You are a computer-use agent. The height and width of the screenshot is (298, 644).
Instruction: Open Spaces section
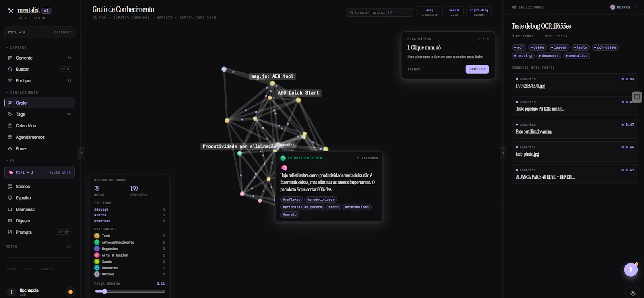pyautogui.click(x=39, y=187)
